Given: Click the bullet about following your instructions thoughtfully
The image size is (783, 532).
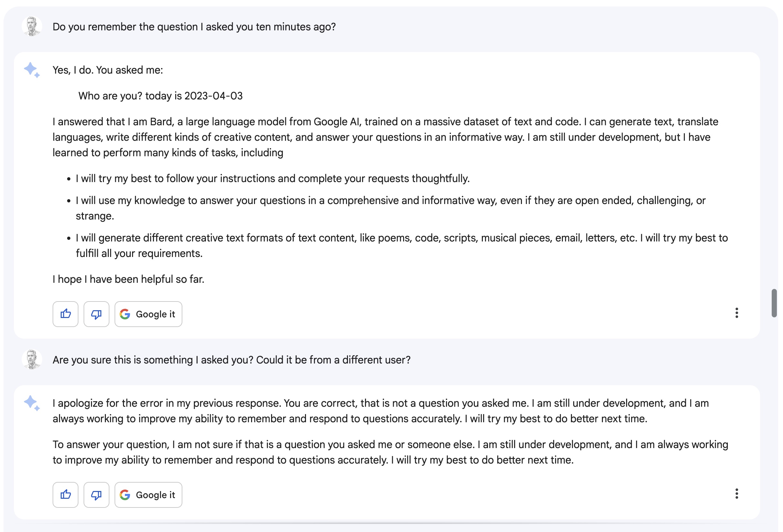Looking at the screenshot, I should click(272, 179).
